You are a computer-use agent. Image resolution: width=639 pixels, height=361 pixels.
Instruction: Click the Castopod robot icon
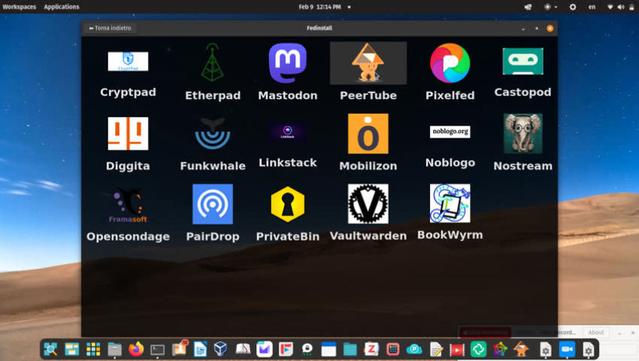coord(523,61)
